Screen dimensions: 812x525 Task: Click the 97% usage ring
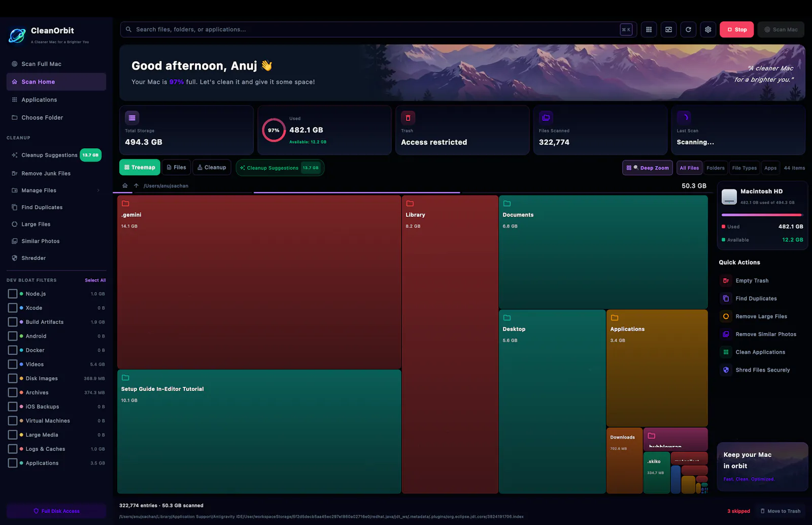click(274, 130)
